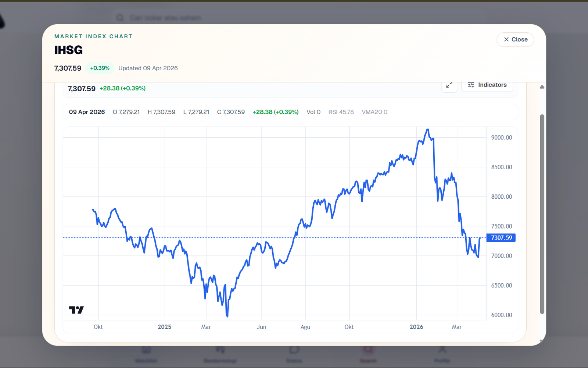Click the Vol 0 legend item

click(x=313, y=112)
